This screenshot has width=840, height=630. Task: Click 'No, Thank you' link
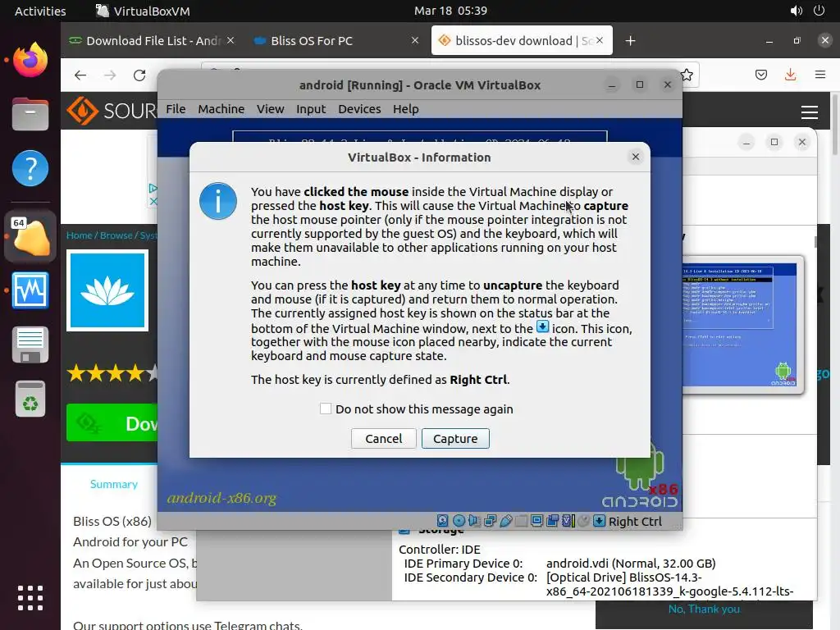pyautogui.click(x=704, y=609)
